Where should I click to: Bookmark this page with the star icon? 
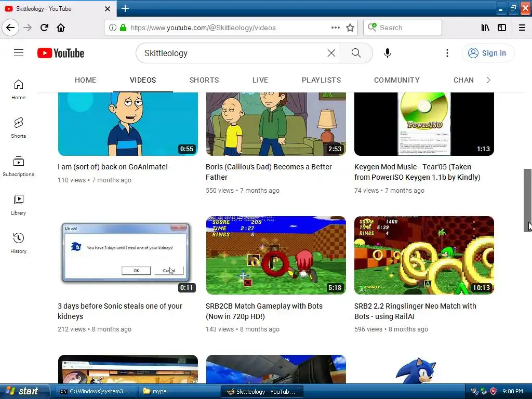pos(350,28)
